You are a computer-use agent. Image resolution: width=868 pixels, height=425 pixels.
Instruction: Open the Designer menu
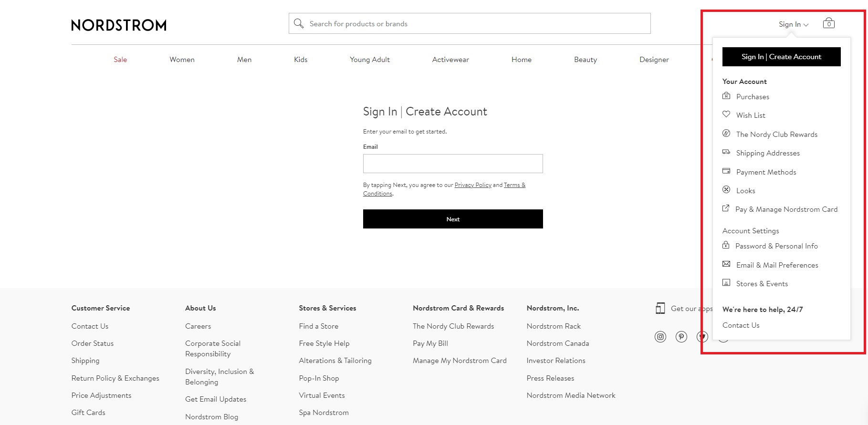coord(654,60)
